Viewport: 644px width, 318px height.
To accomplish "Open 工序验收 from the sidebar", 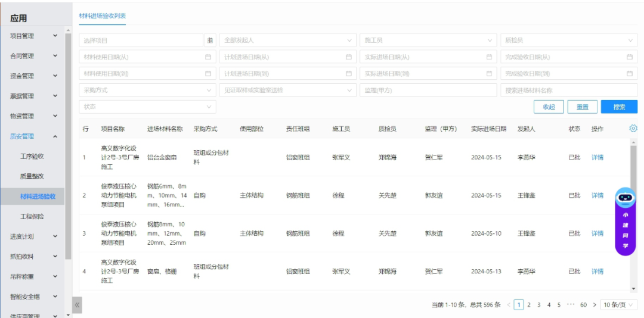I will 32,157.
